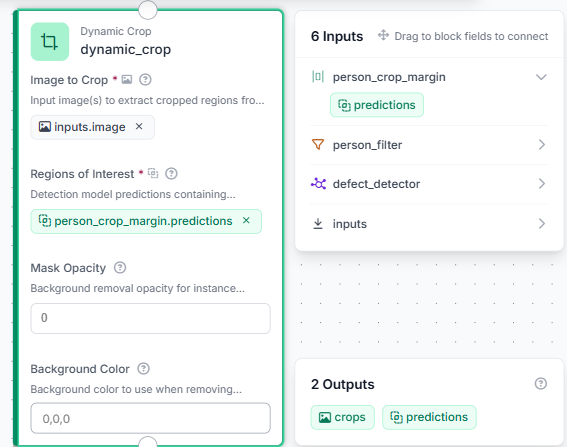Click the crops output chip

pos(342,417)
